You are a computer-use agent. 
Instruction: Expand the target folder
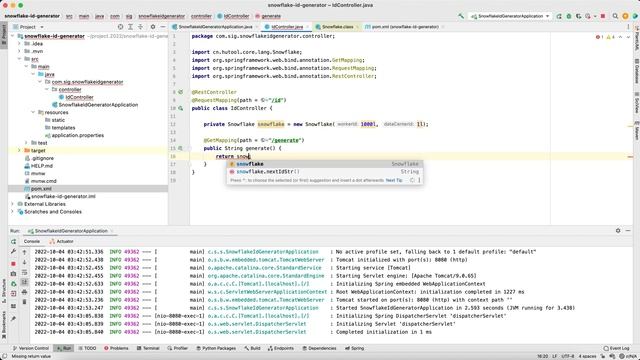19,150
